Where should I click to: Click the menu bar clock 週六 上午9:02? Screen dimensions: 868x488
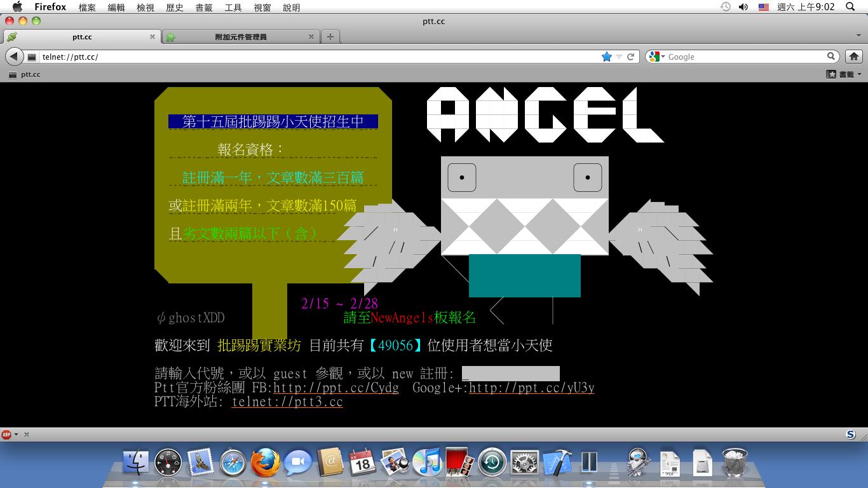click(806, 7)
